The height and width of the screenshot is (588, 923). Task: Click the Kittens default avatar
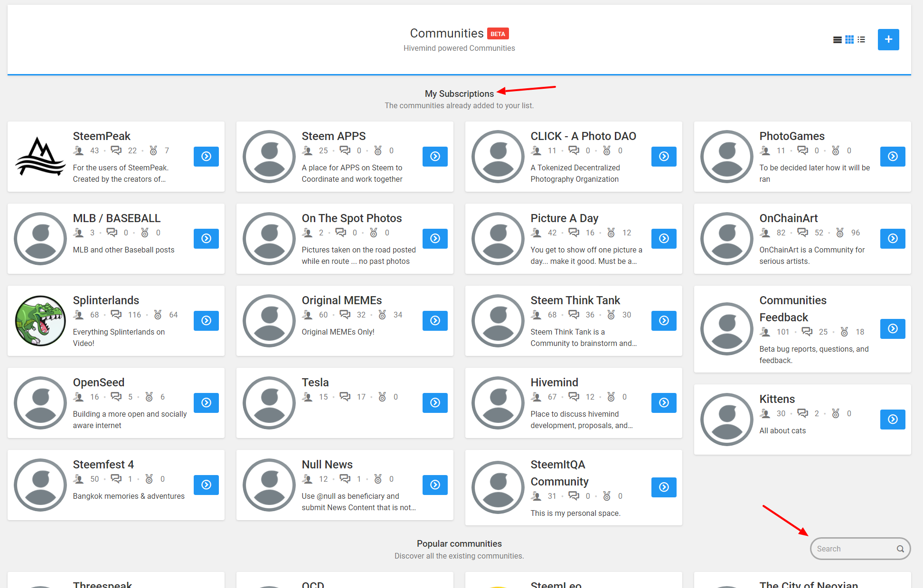727,420
